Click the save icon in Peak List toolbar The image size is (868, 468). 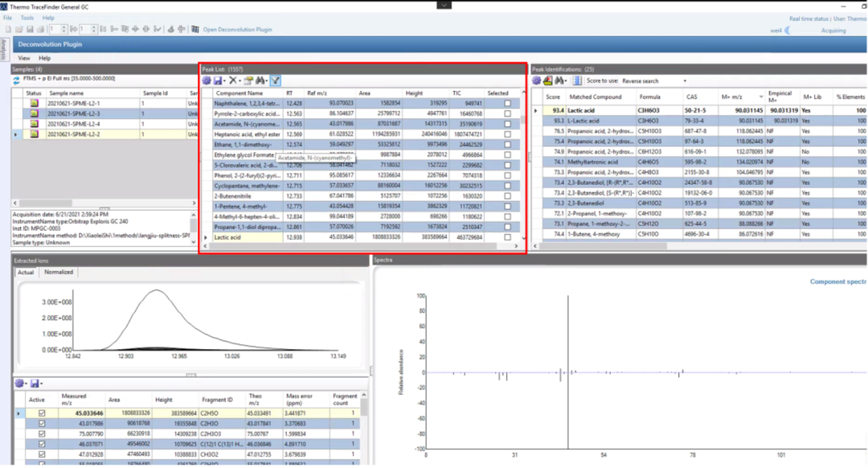pyautogui.click(x=219, y=80)
